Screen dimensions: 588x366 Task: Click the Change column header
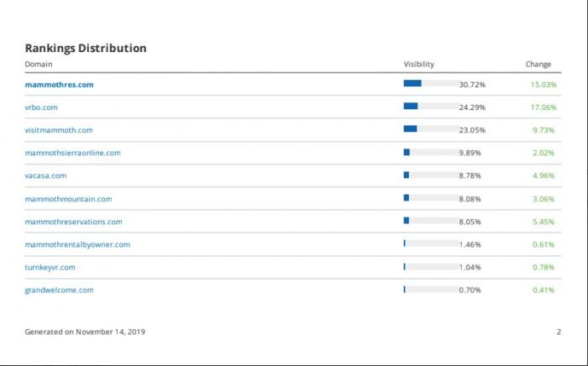(x=538, y=64)
